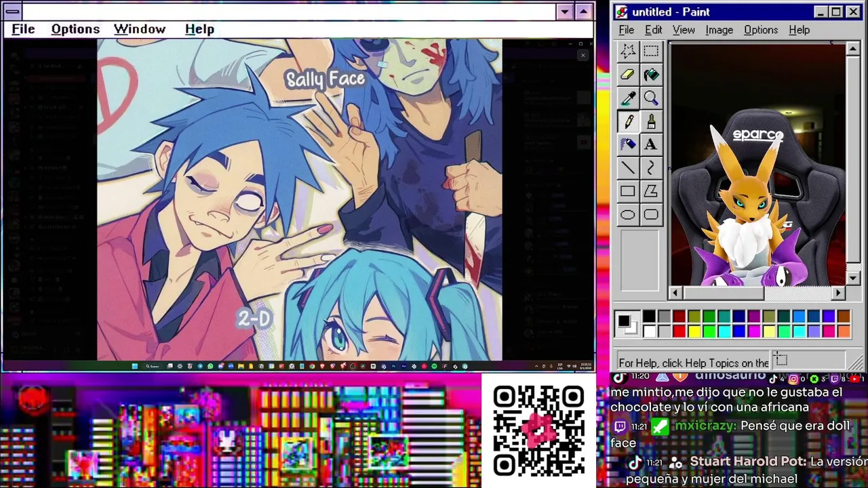This screenshot has height=488, width=868.
Task: Click Paint canvas scroll right arrow
Action: click(839, 293)
